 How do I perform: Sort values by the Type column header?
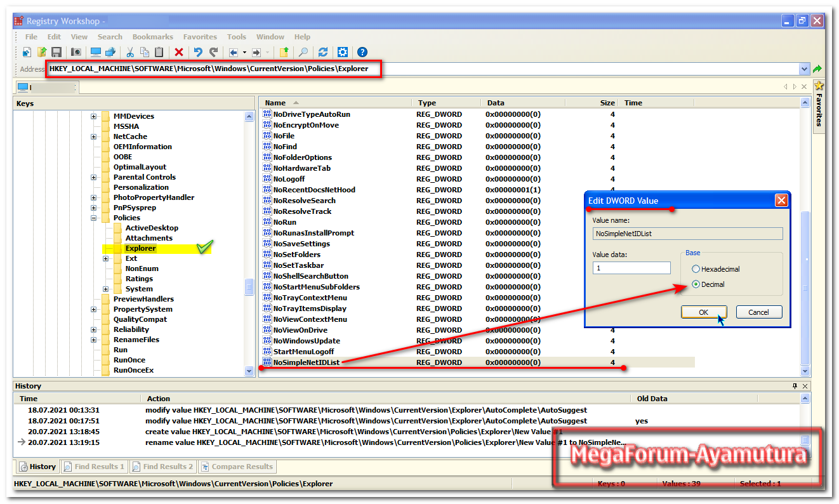click(446, 103)
